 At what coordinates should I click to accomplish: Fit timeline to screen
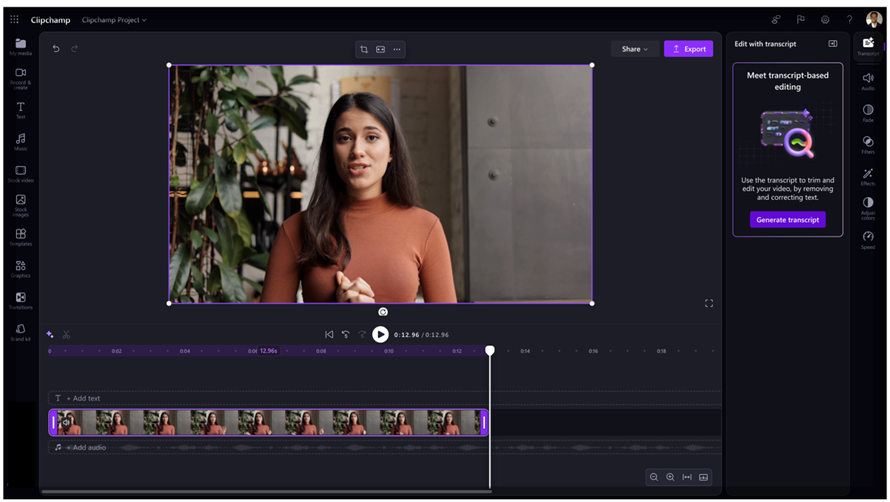[x=687, y=477]
